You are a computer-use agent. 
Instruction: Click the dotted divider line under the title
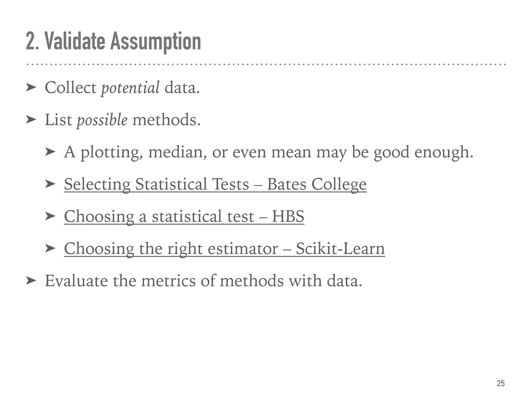tap(266, 64)
